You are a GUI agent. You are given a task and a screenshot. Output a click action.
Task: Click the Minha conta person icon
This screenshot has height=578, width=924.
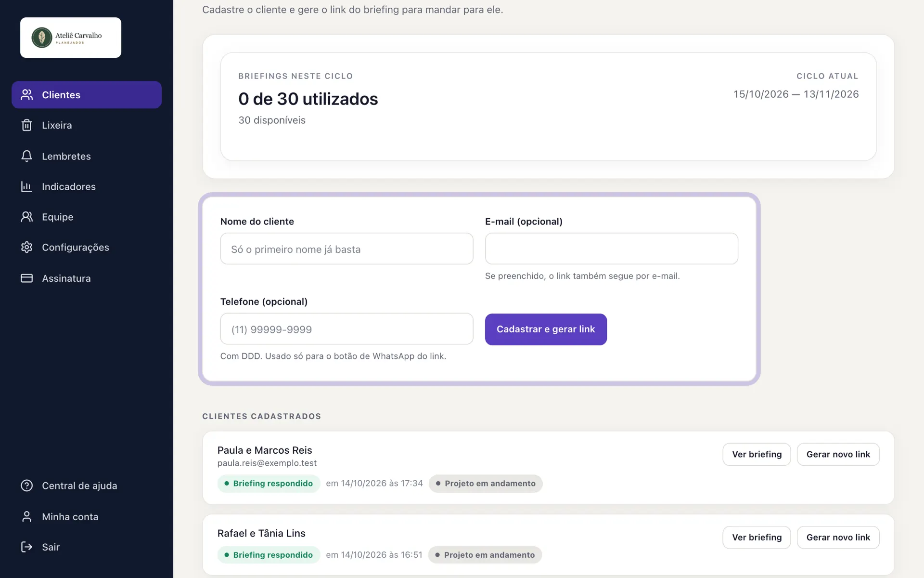point(27,516)
